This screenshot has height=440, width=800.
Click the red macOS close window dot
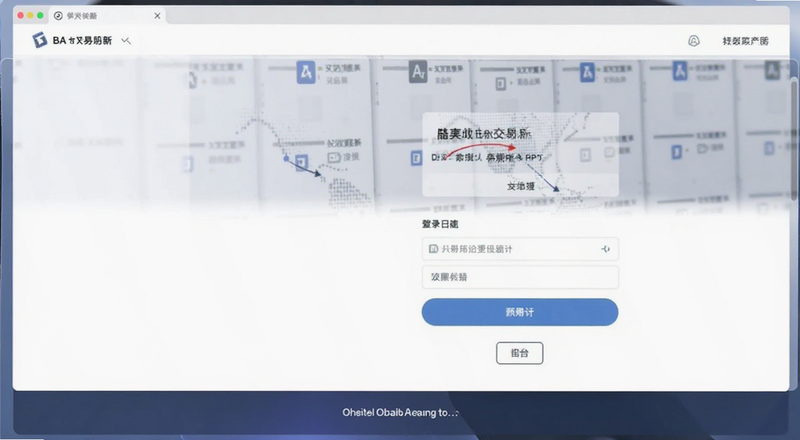pos(20,16)
